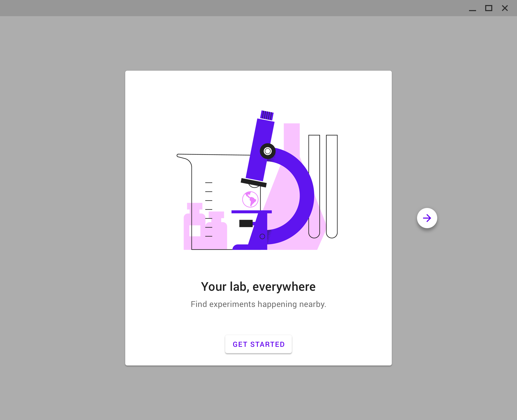
Task: Click the GET STARTED button
Action: (x=258, y=344)
